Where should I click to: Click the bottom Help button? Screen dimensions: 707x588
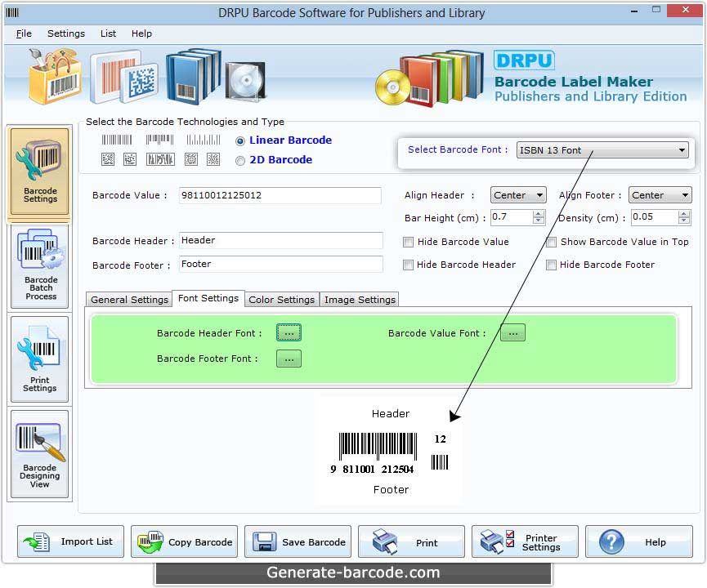[x=639, y=541]
